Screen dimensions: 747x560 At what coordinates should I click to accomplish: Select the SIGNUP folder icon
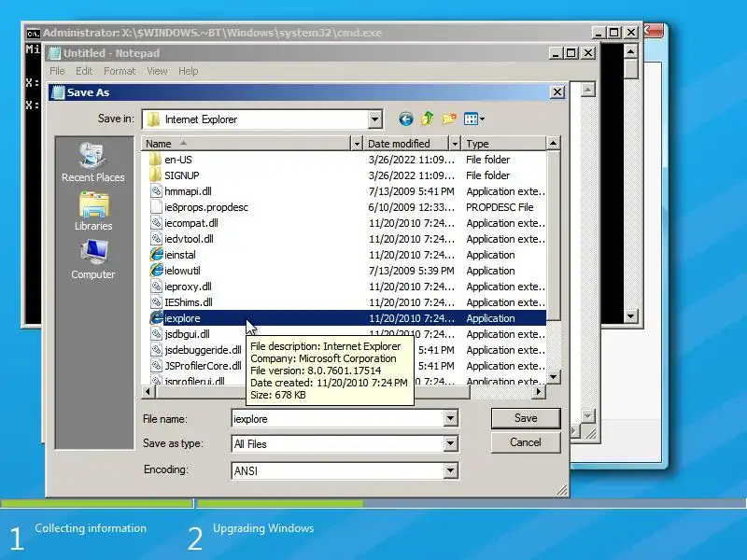click(x=156, y=175)
